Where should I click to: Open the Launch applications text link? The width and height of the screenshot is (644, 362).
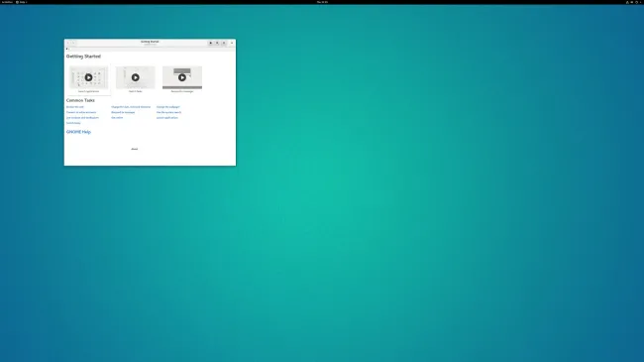[x=167, y=118]
